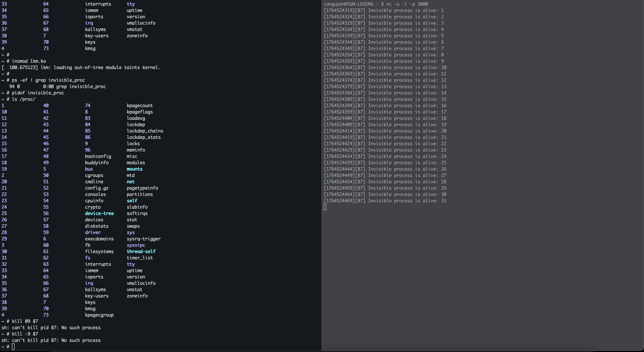Image resolution: width=644 pixels, height=352 pixels.
Task: Click the 'Invisible process is alive: 31' line
Action: [385, 201]
